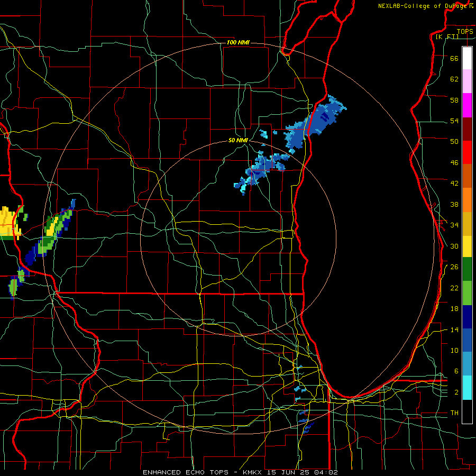Click the 100 NMI range ring label

[x=238, y=42]
